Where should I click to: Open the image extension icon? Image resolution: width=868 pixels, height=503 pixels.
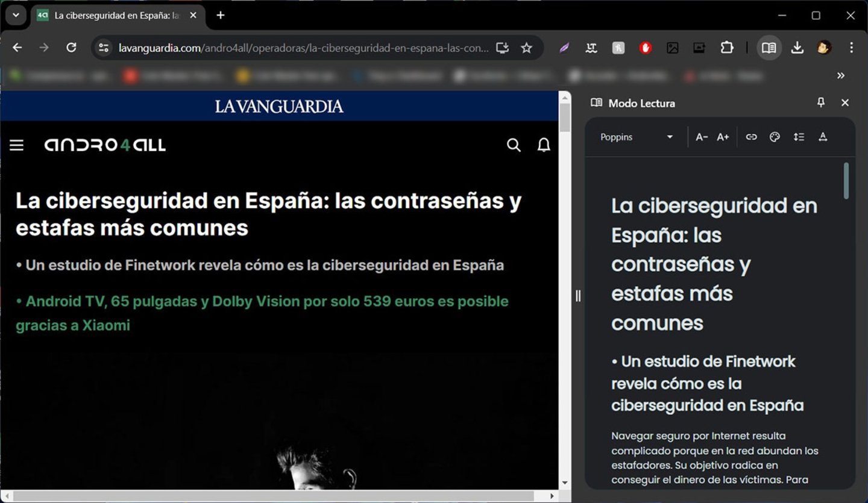tap(673, 48)
